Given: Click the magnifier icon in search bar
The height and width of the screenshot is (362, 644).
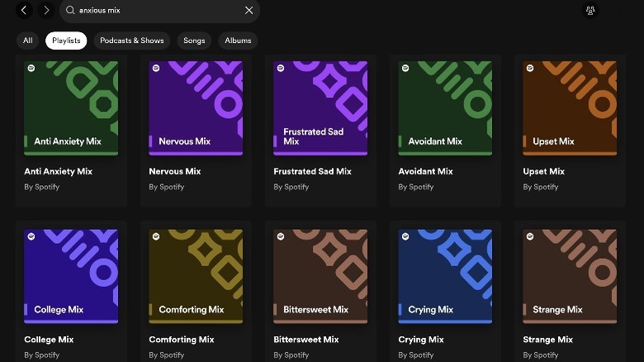Looking at the screenshot, I should 70,10.
